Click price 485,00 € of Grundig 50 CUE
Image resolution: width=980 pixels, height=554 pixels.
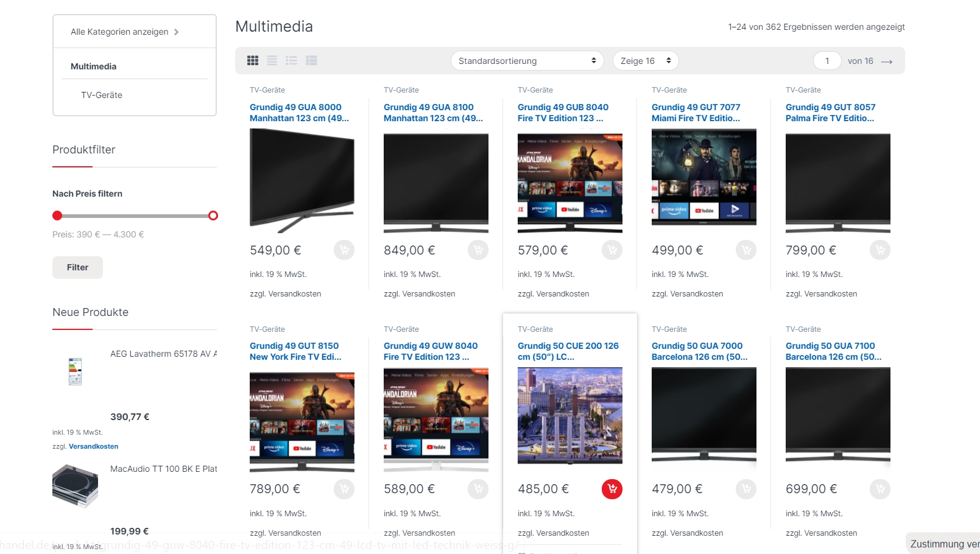(x=543, y=489)
